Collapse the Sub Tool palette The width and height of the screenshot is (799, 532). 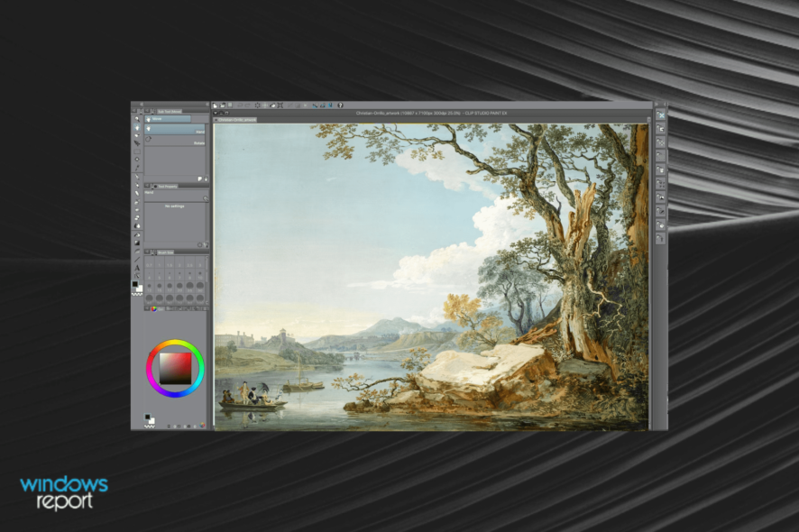point(147,111)
